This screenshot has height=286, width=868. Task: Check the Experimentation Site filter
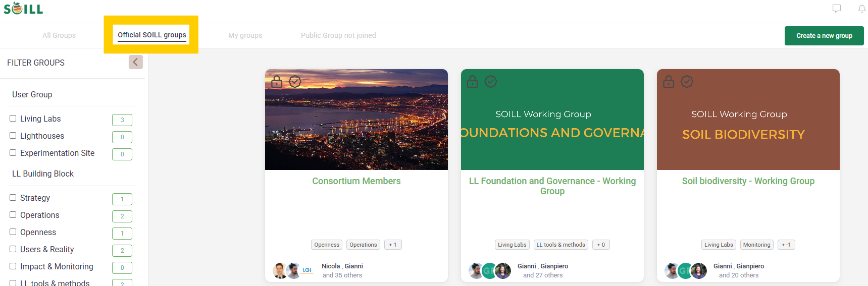(13, 153)
